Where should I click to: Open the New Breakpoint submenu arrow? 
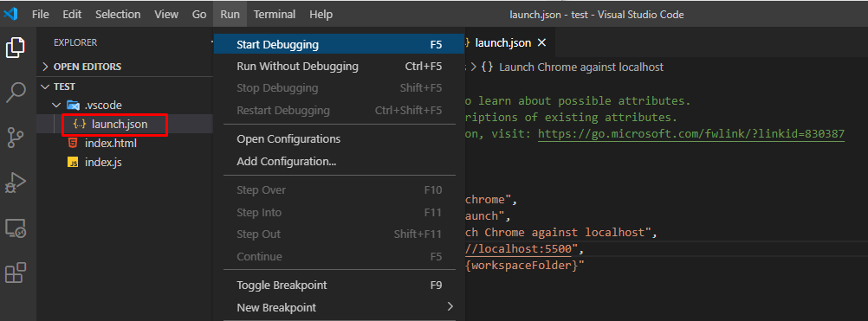click(x=450, y=306)
